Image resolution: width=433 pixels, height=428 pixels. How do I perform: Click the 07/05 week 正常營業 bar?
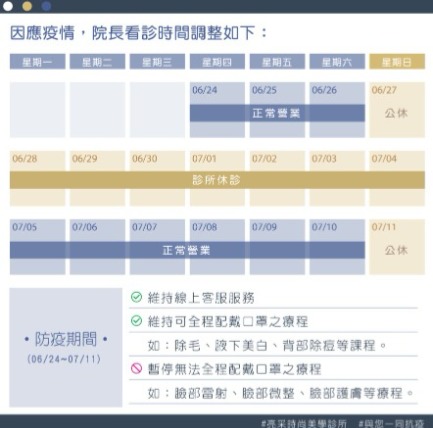click(x=187, y=250)
